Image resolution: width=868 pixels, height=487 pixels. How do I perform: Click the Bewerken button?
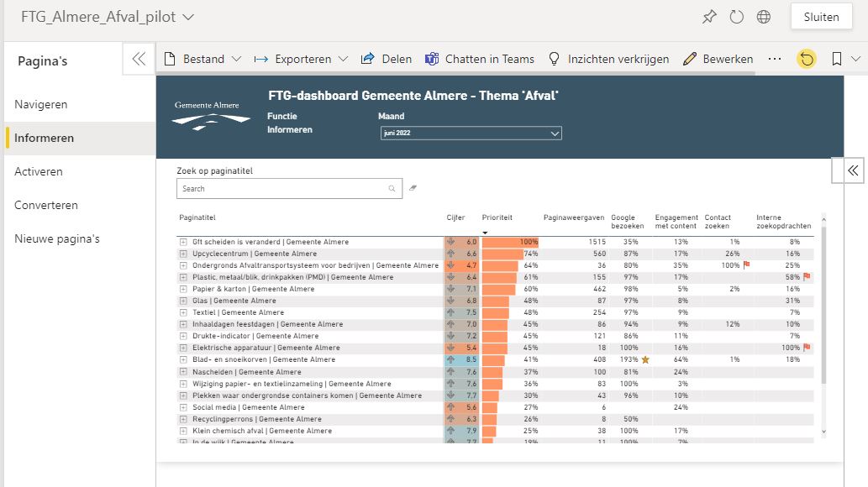click(718, 59)
